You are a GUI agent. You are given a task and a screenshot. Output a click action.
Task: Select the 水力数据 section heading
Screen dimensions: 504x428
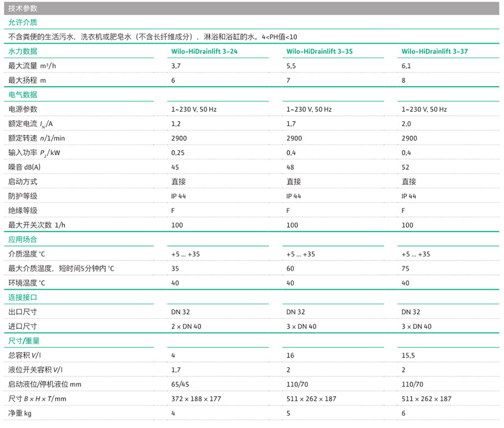point(23,51)
